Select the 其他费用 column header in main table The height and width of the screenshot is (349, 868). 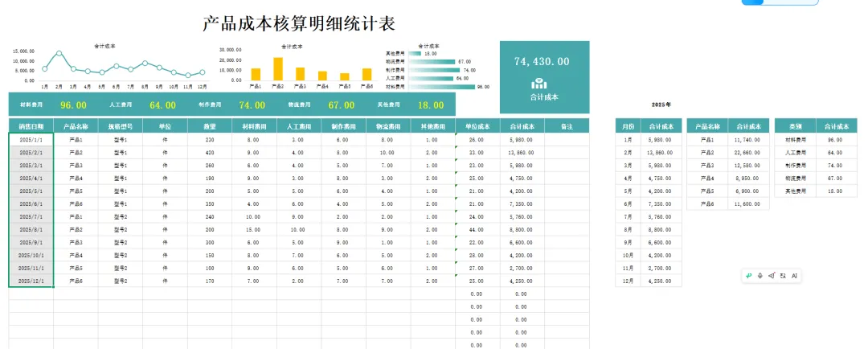click(x=433, y=126)
